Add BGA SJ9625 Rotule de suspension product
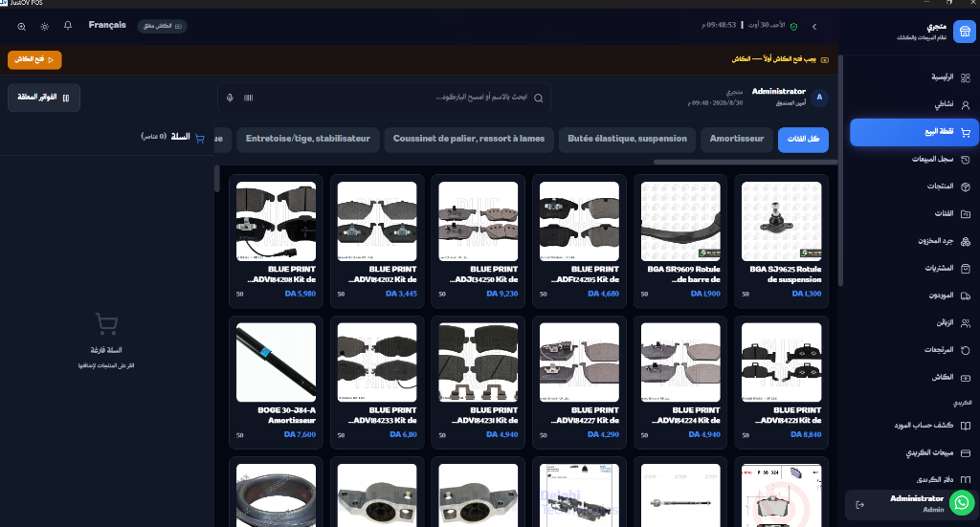Image resolution: width=980 pixels, height=527 pixels. (x=781, y=241)
